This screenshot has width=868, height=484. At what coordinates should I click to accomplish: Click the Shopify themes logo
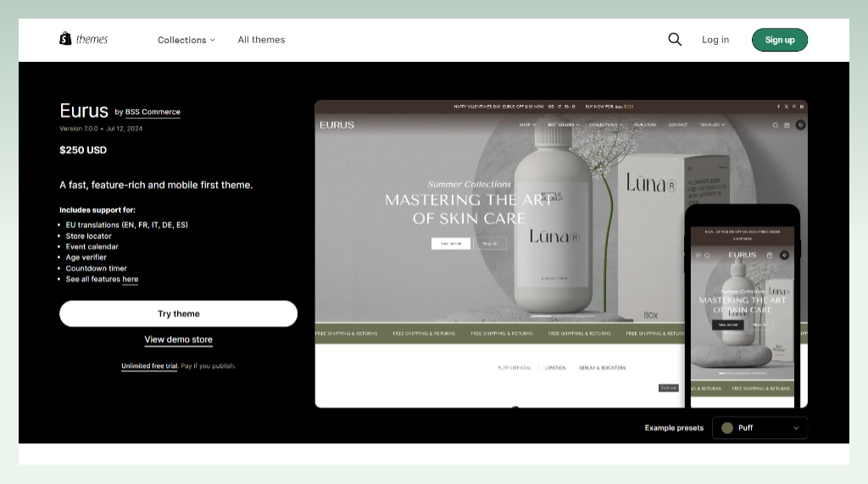pyautogui.click(x=84, y=39)
